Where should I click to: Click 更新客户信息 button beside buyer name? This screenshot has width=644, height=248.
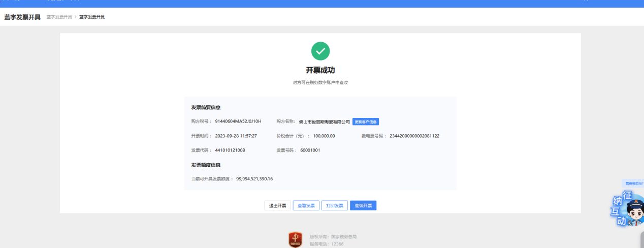pyautogui.click(x=366, y=122)
